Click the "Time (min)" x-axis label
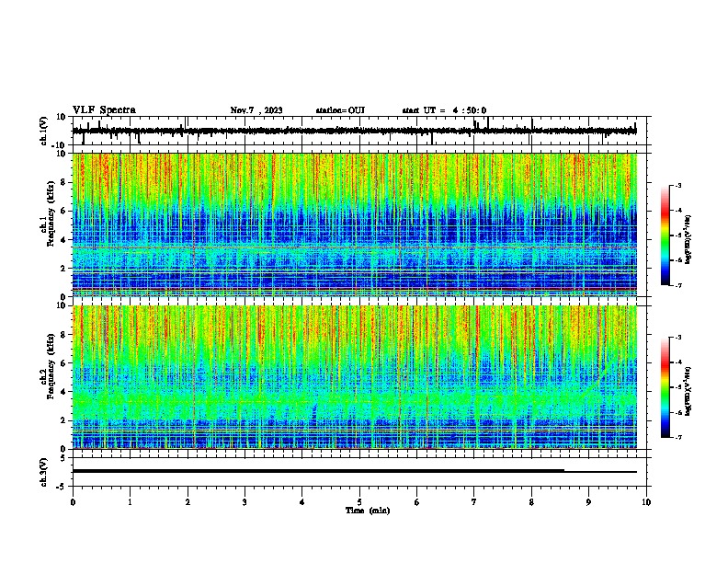The width and height of the screenshot is (728, 563). click(x=368, y=511)
